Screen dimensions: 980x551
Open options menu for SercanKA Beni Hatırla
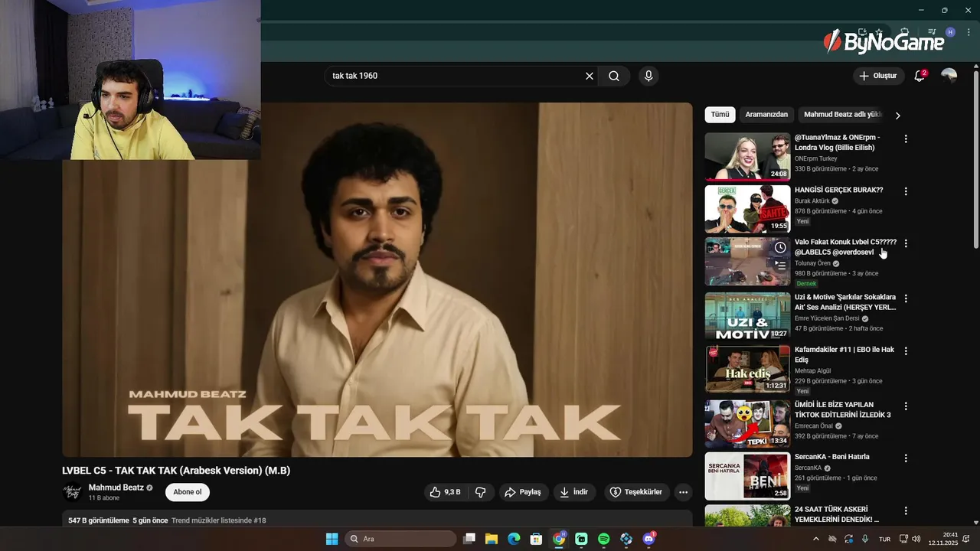tap(906, 458)
